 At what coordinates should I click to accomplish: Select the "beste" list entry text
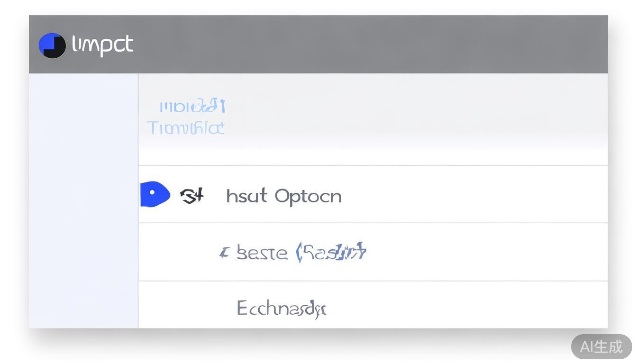tap(262, 253)
